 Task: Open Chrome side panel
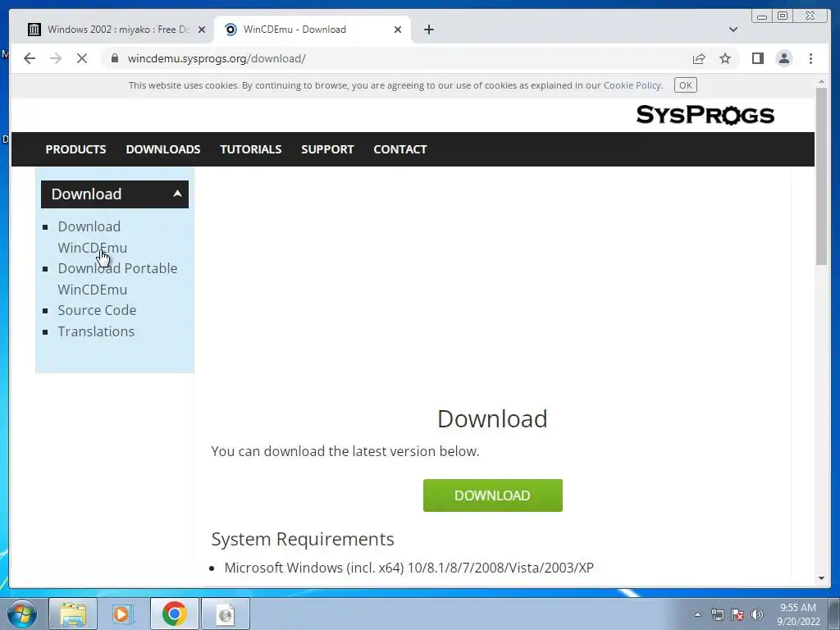pyautogui.click(x=757, y=58)
